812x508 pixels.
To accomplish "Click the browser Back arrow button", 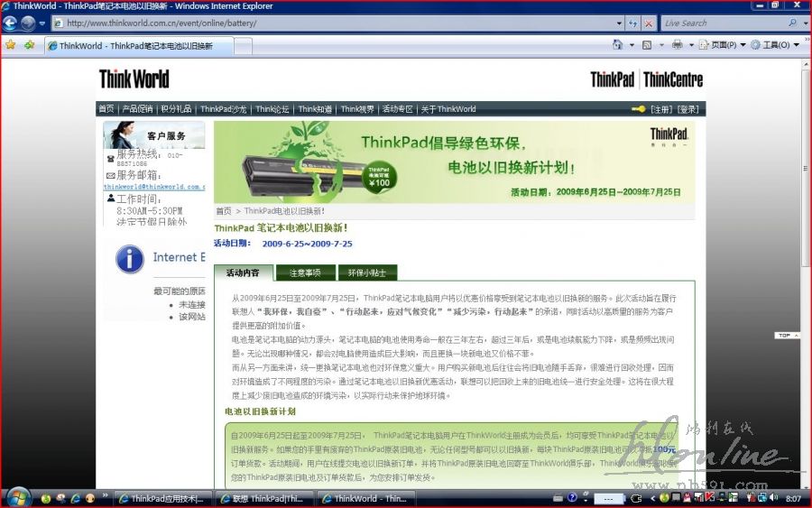I will click(11, 23).
